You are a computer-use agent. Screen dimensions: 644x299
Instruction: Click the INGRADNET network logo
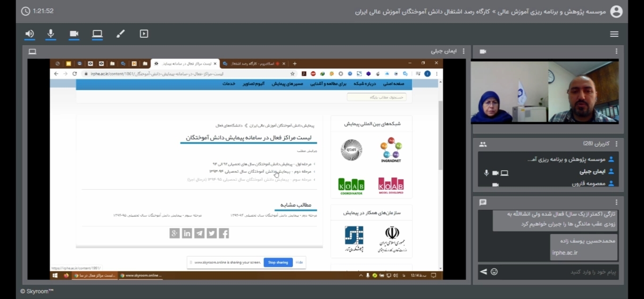[x=391, y=149]
